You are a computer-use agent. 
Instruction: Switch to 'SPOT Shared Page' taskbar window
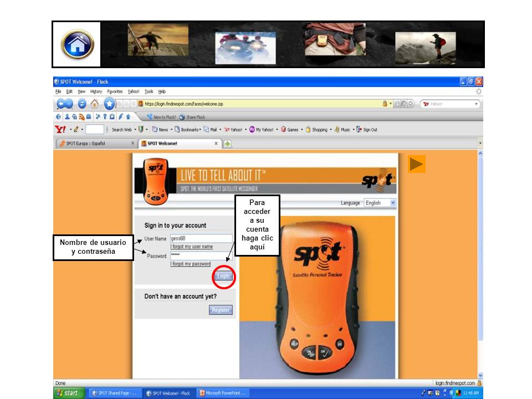[x=114, y=393]
